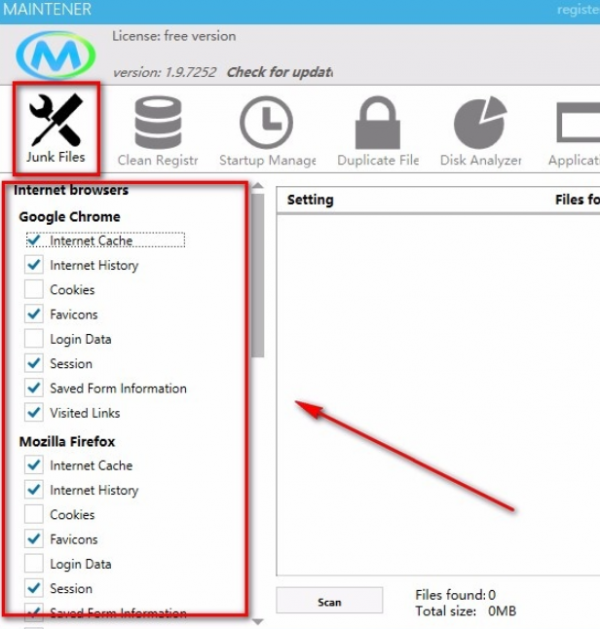Uncheck Google Chrome Internet History
Image resolution: width=600 pixels, height=629 pixels.
click(x=34, y=265)
